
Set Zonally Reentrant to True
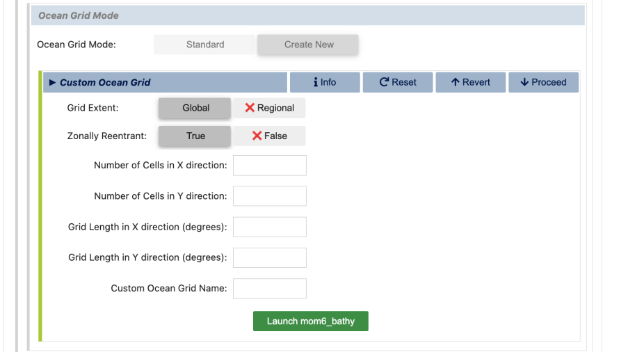[x=195, y=136]
